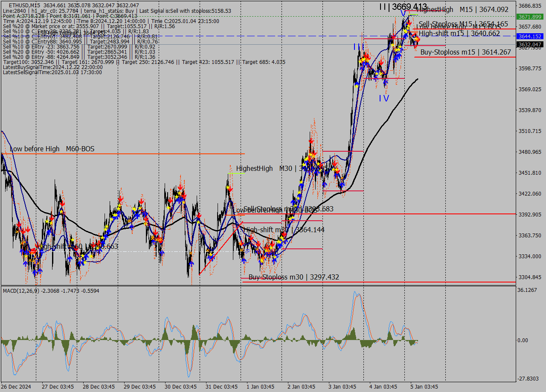Viewport: 546px width, 392px height.
Task: Click the '28 Dec 03:45' date label
Action: click(x=99, y=386)
